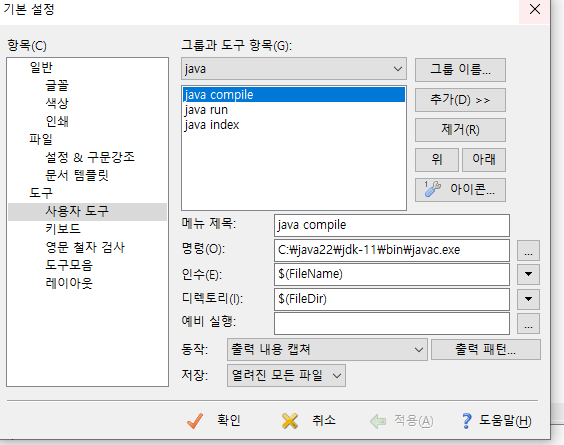Screen dimensions: 564x445
Task: Select 파일 in the category tree
Action: click(x=41, y=139)
